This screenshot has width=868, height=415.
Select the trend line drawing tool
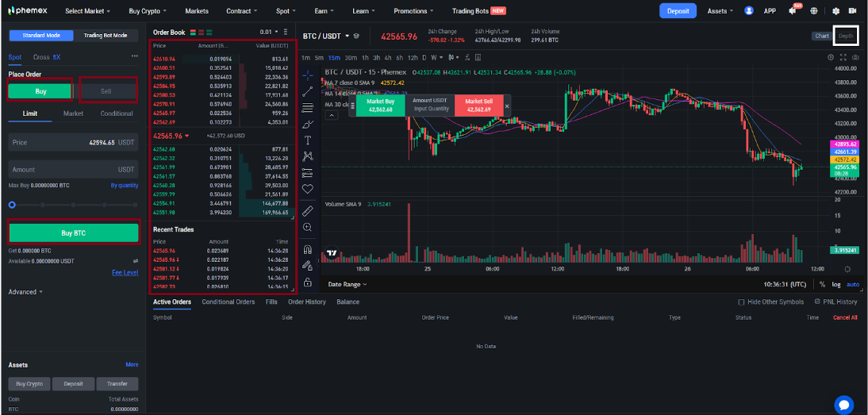308,92
